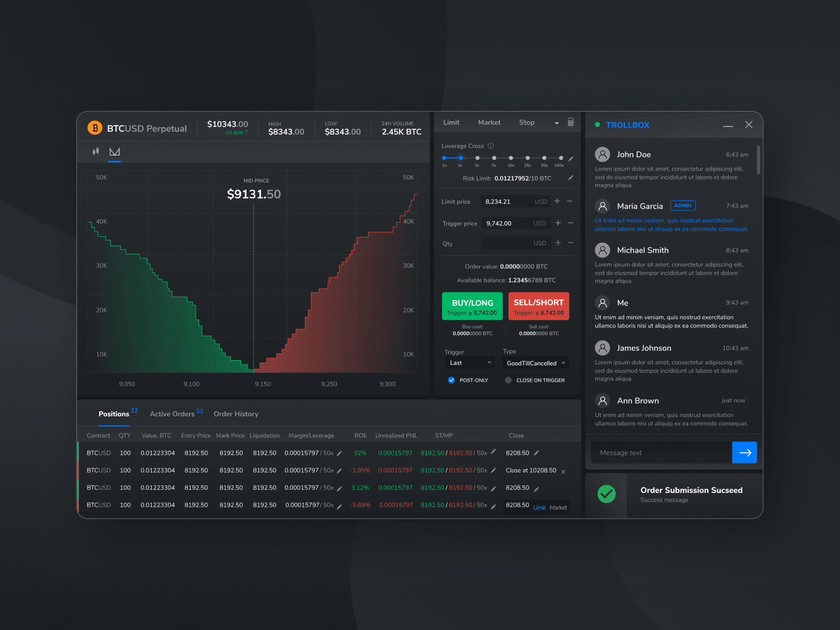Screen dimensions: 840x630
Task: Click Maria Garcia's avatar icon
Action: [x=603, y=206]
